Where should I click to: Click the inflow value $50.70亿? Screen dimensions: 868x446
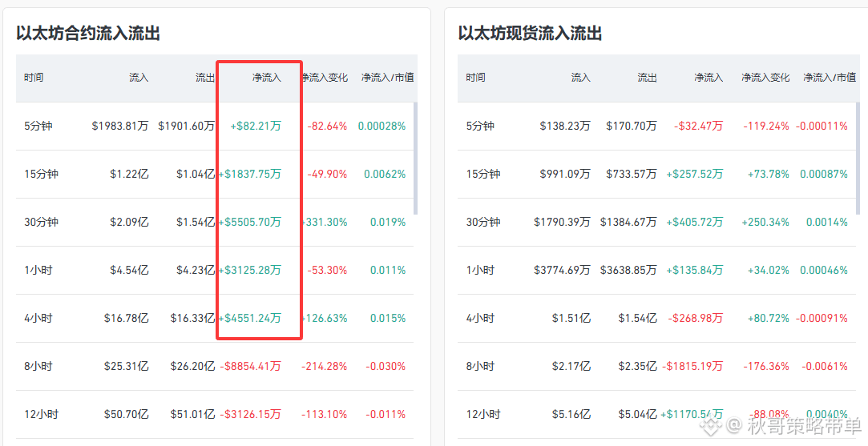(126, 415)
